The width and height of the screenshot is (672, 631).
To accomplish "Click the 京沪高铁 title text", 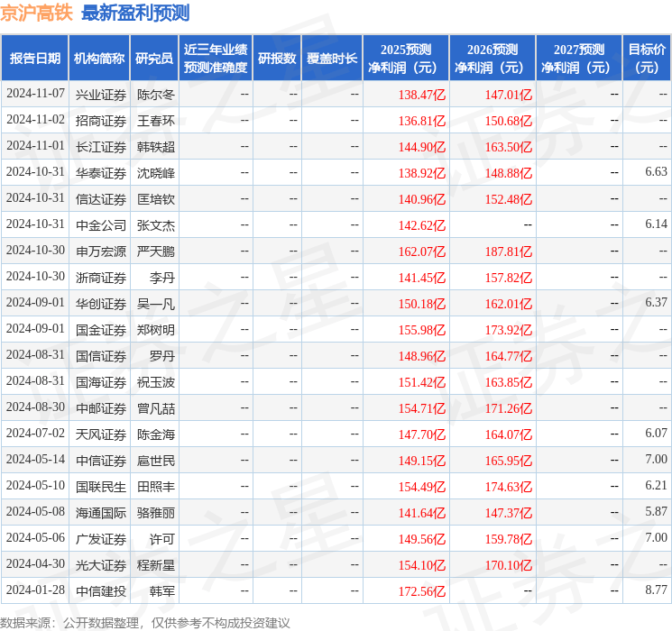I will pyautogui.click(x=36, y=13).
